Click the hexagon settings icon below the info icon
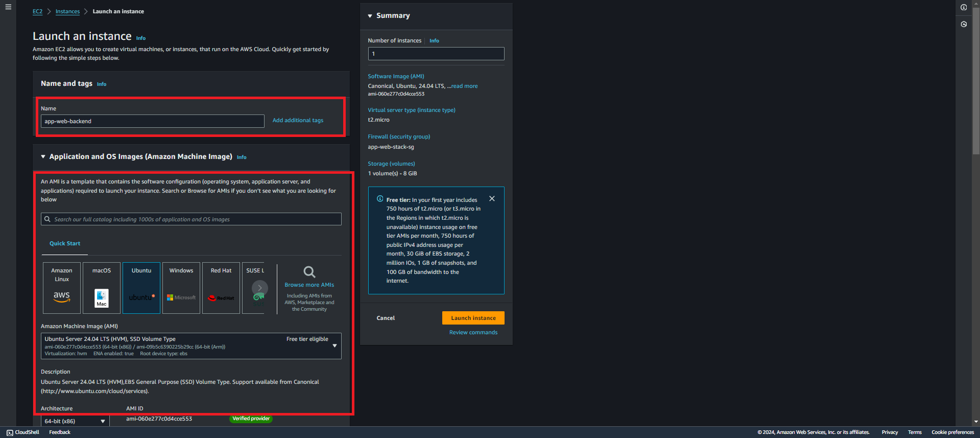 coord(964,24)
